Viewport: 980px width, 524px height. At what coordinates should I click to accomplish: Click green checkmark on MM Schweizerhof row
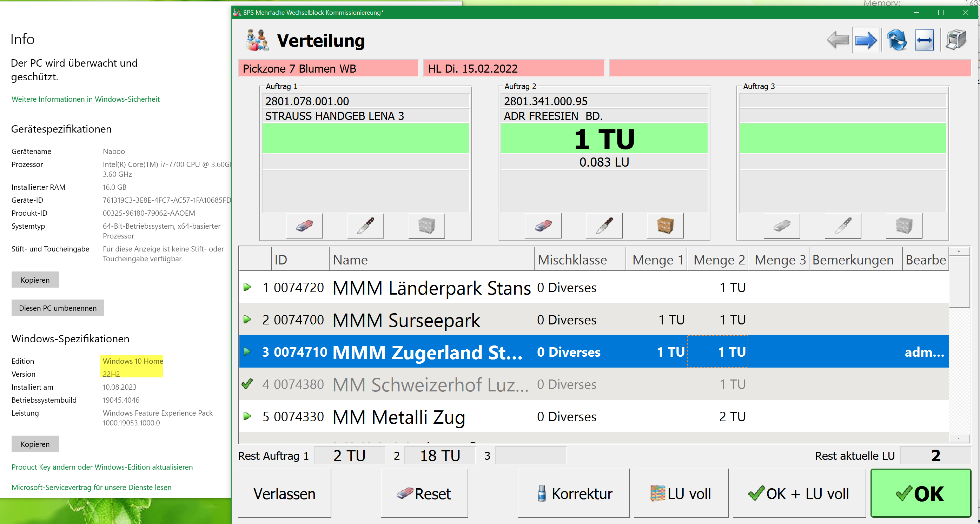click(x=247, y=384)
